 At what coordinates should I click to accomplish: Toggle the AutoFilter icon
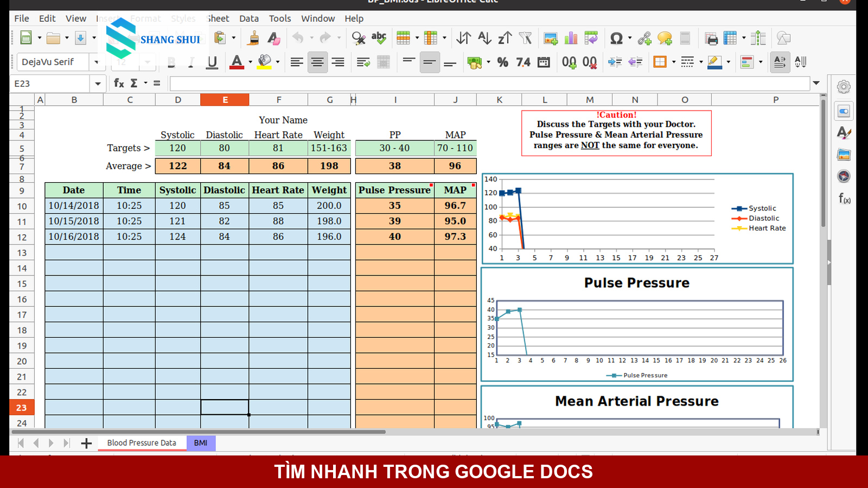pos(525,38)
